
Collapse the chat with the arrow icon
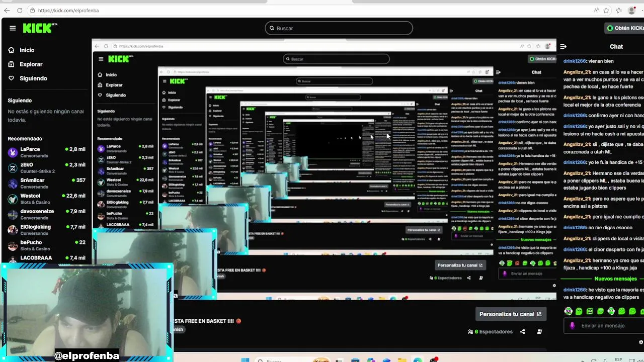563,47
